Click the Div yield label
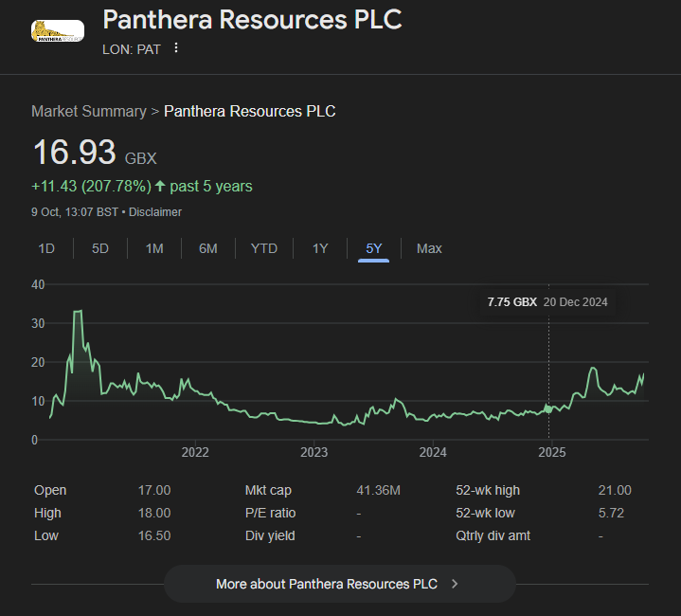Viewport: 681px width, 616px height. point(270,535)
